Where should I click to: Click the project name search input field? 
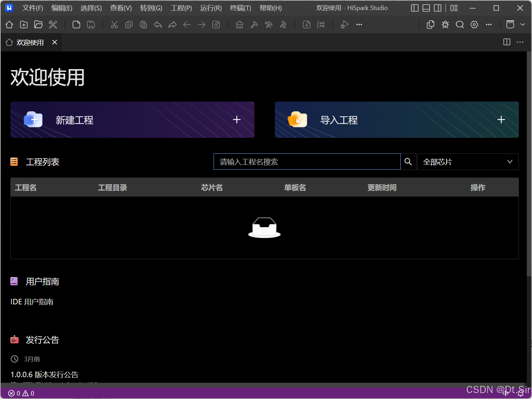pos(307,162)
